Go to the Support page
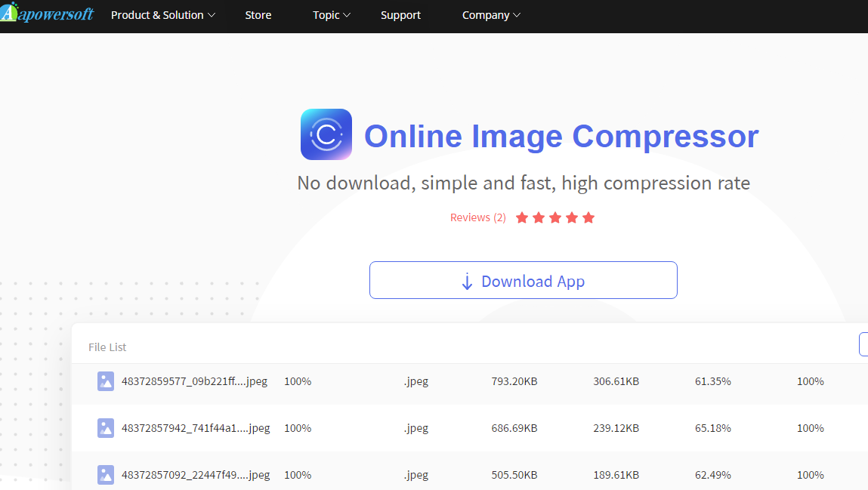868x490 pixels. point(400,15)
